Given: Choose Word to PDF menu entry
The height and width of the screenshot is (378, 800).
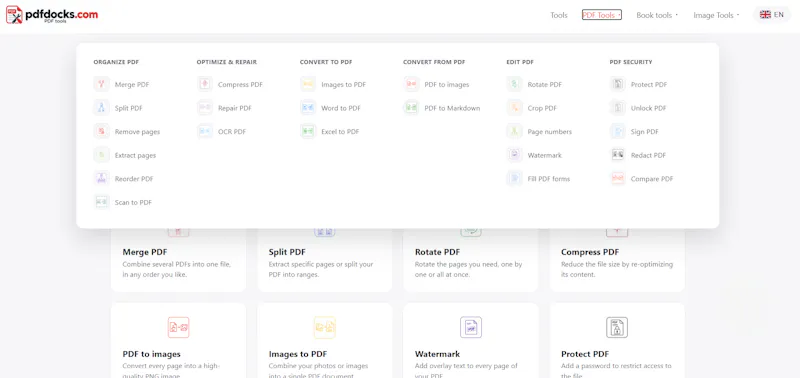Looking at the screenshot, I should (341, 108).
